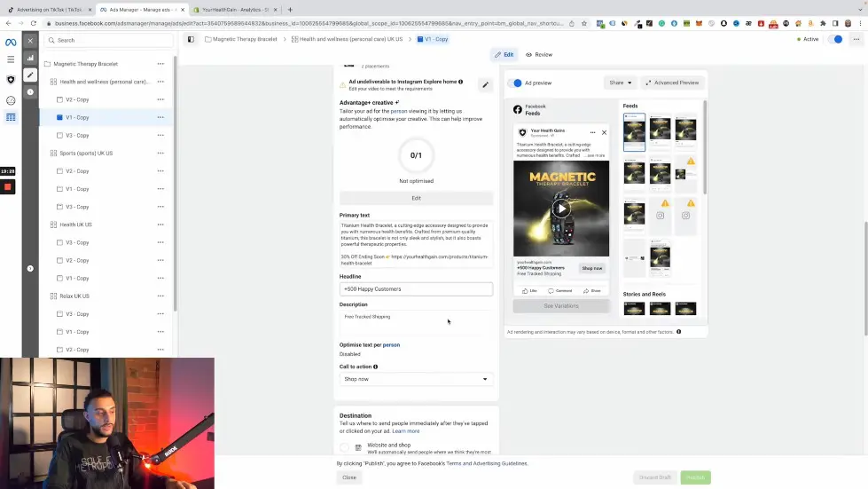Select Health and wellness (personal care) ad set
This screenshot has width=868, height=489.
pos(106,82)
